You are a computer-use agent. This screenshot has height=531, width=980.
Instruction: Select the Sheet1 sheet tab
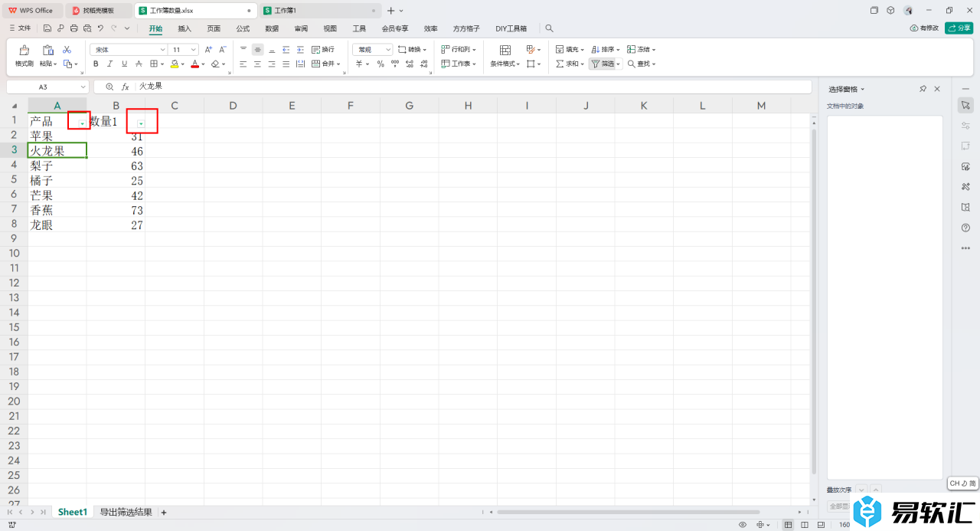[73, 512]
